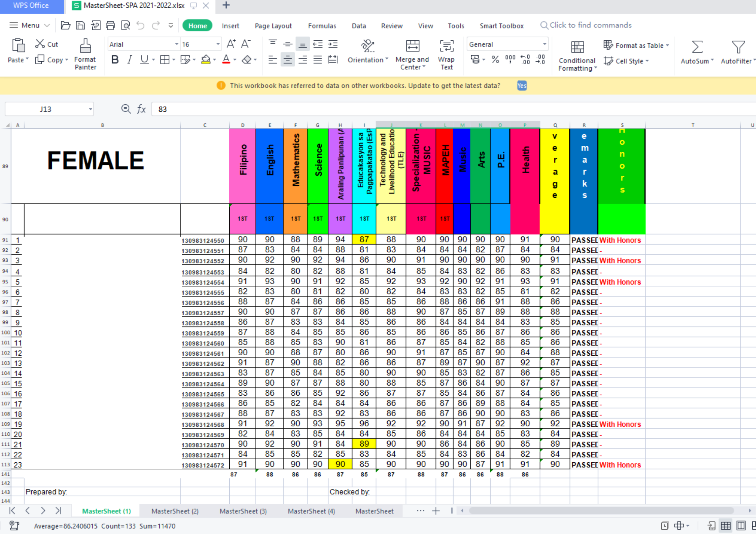Screen dimensions: 756x534
Task: Open the Page Layout ribbon tab
Action: click(273, 26)
